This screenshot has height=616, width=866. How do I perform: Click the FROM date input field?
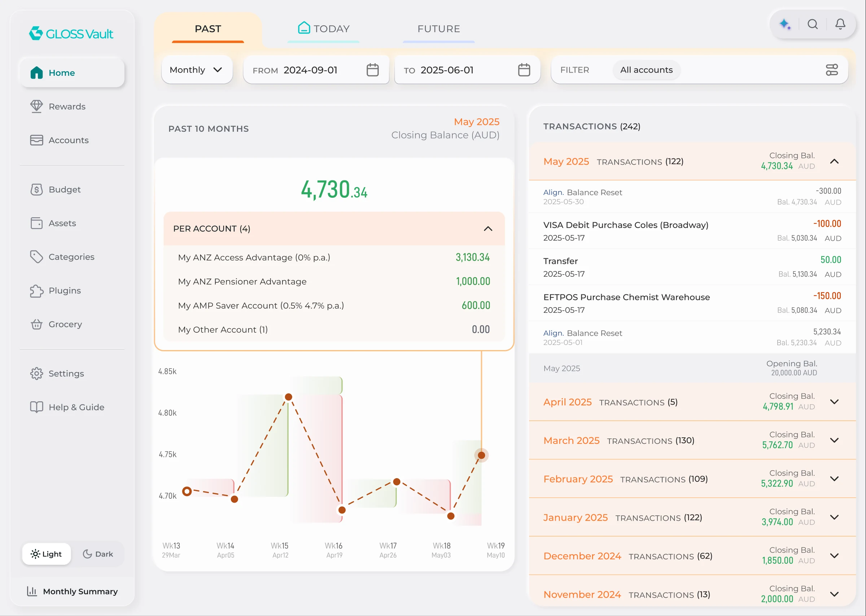316,70
